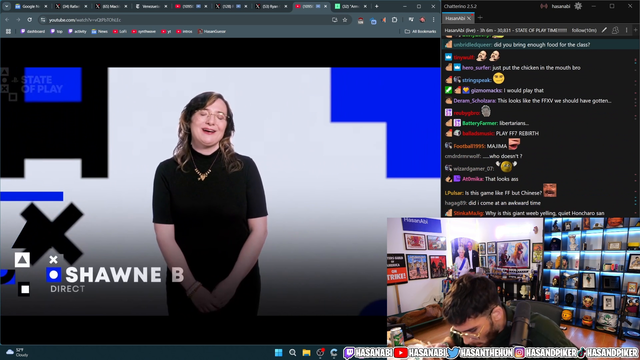Image resolution: width=640 pixels, height=360 pixels.
Task: Open Chatterino settings gear
Action: pos(578,6)
